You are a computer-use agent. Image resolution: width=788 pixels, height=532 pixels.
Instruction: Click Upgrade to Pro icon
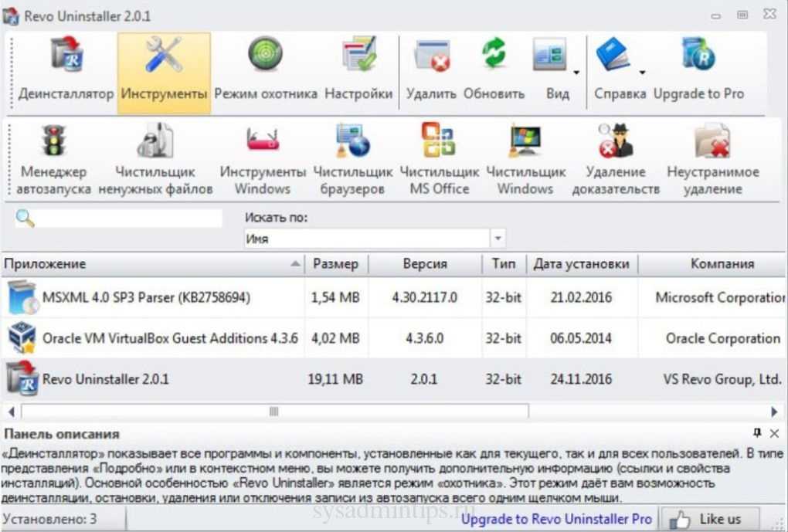coord(698,53)
